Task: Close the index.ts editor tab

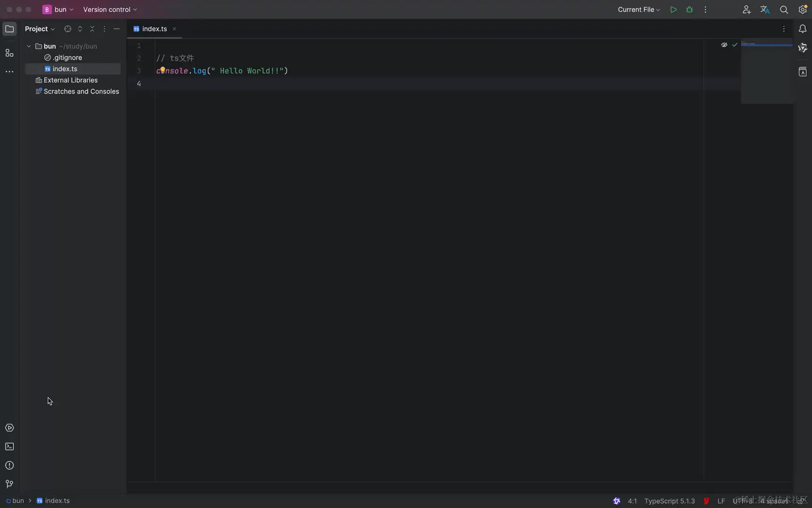Action: [174, 29]
